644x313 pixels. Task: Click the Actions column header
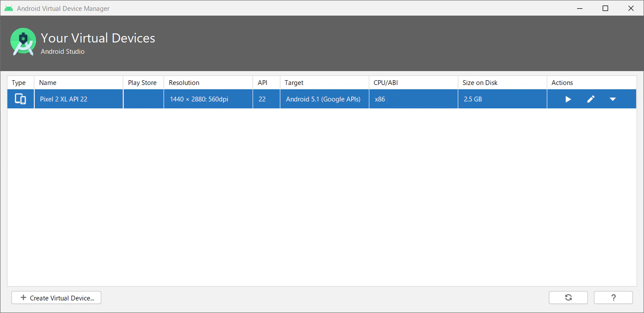[591, 83]
